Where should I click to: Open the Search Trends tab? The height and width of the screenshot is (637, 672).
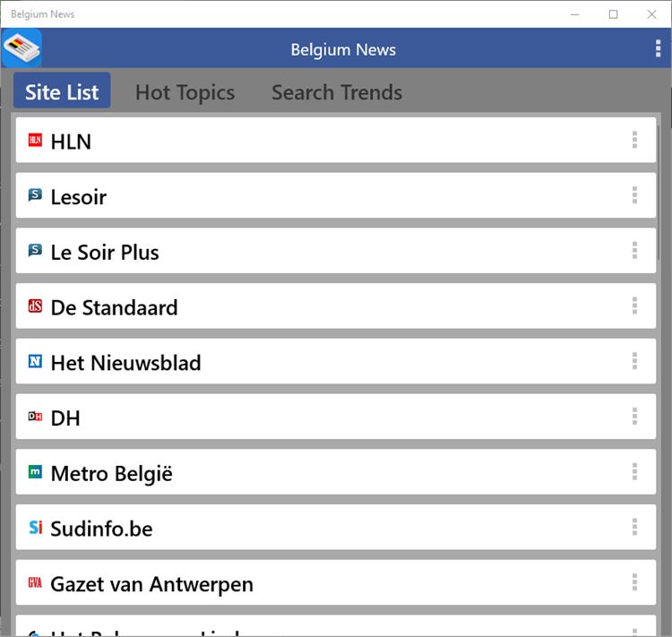337,92
